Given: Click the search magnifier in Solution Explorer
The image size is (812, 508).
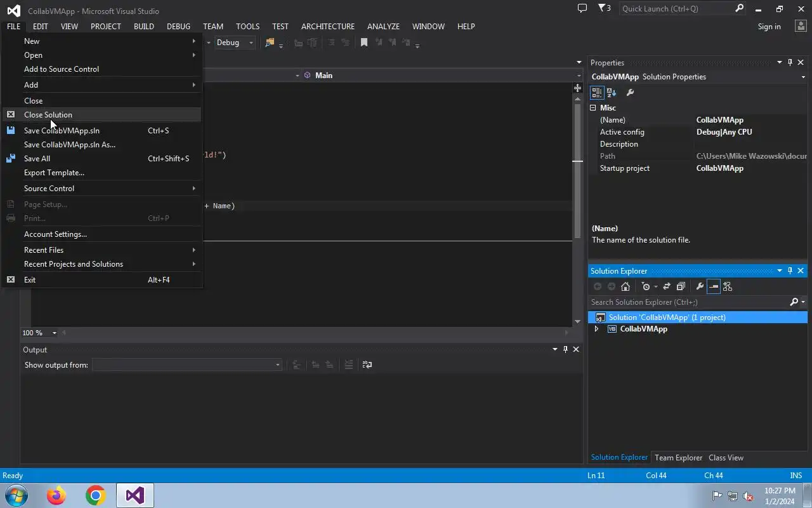Looking at the screenshot, I should (x=794, y=302).
